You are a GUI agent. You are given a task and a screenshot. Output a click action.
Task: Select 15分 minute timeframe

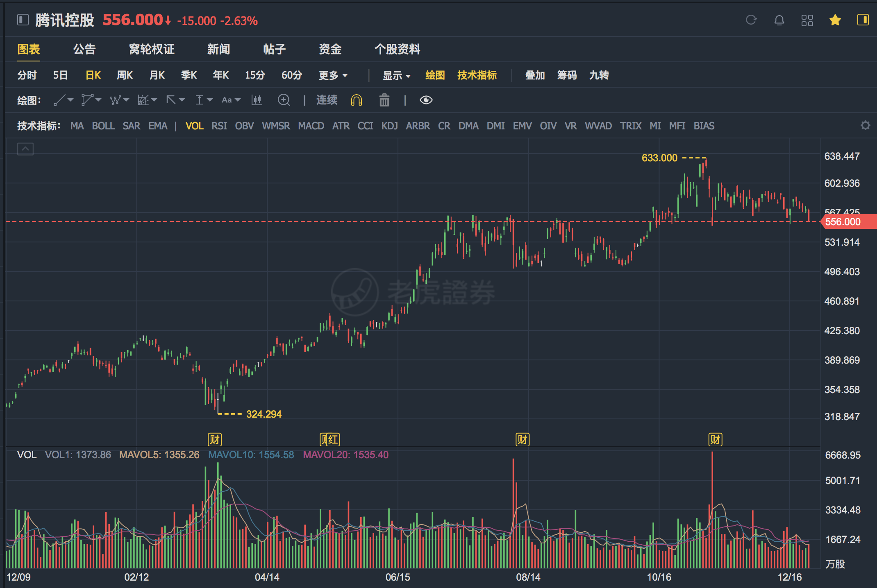coord(255,75)
